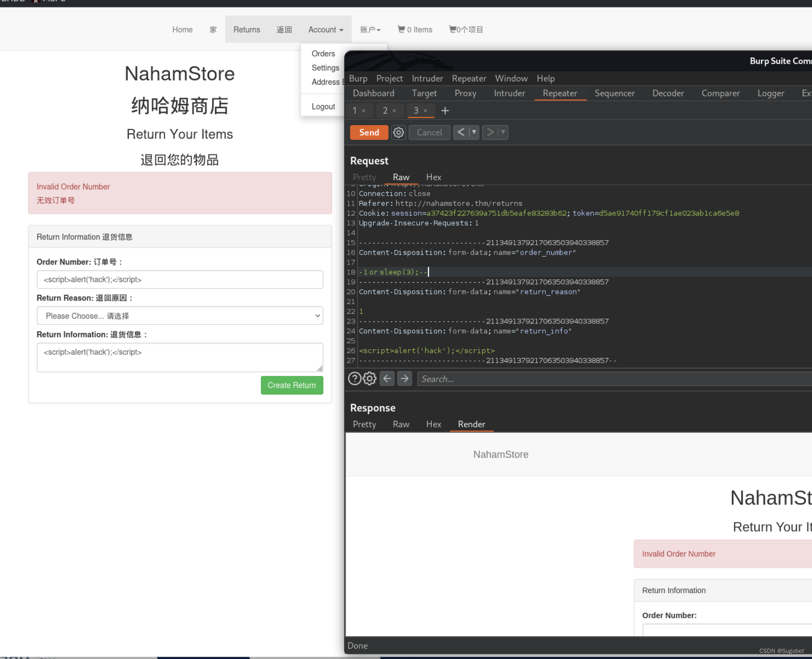Switch to the Intruder tool tab

click(x=509, y=93)
